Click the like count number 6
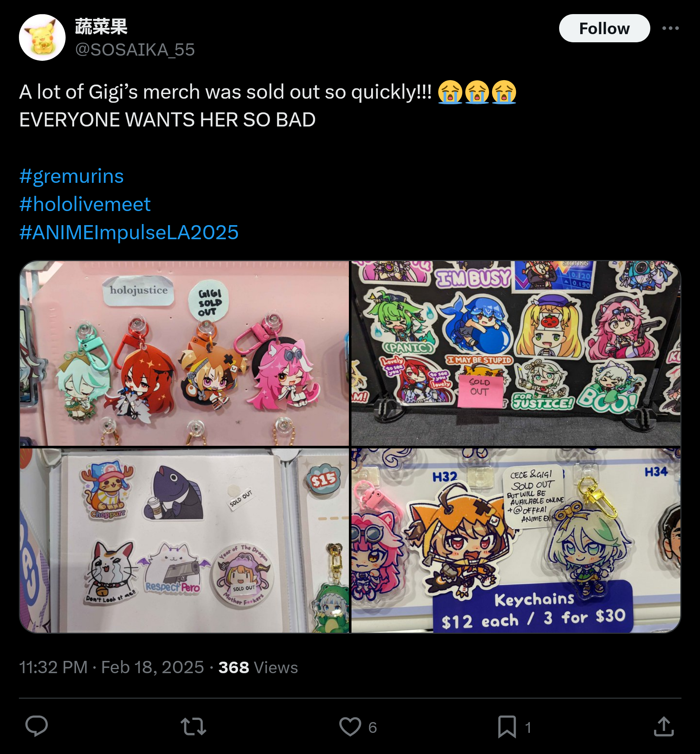The image size is (700, 754). 372,727
